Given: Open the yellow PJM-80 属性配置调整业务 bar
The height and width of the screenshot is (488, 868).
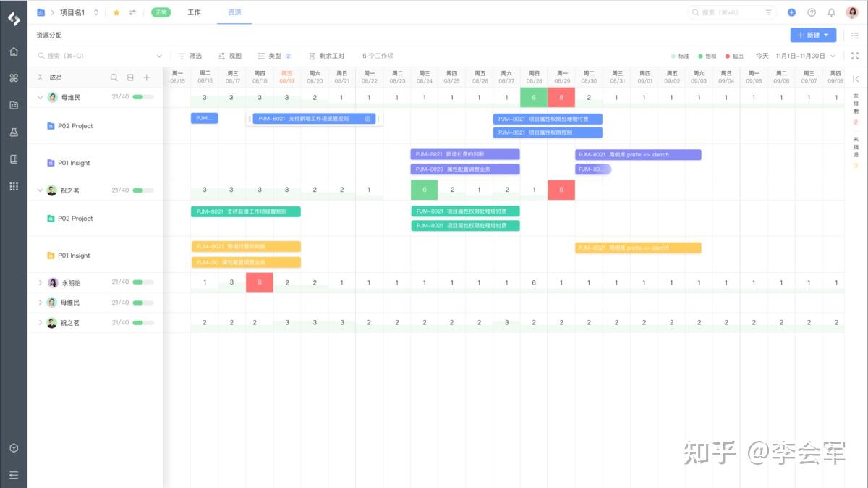Looking at the screenshot, I should click(246, 262).
